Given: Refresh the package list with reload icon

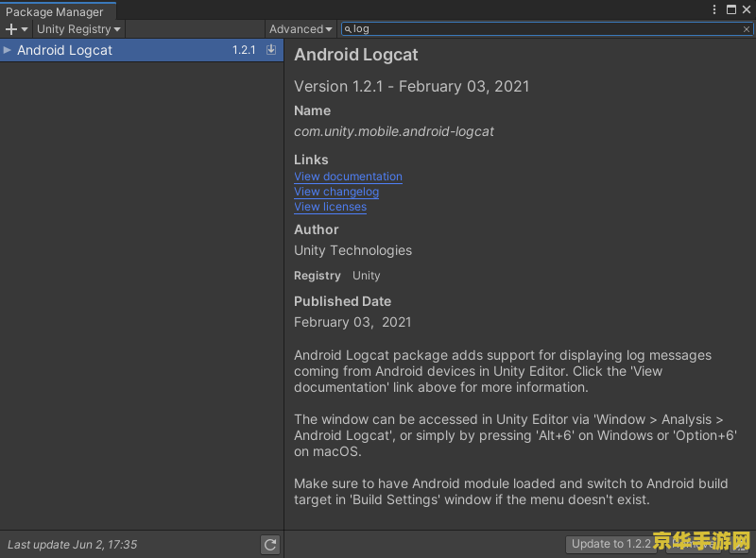Looking at the screenshot, I should [x=270, y=545].
